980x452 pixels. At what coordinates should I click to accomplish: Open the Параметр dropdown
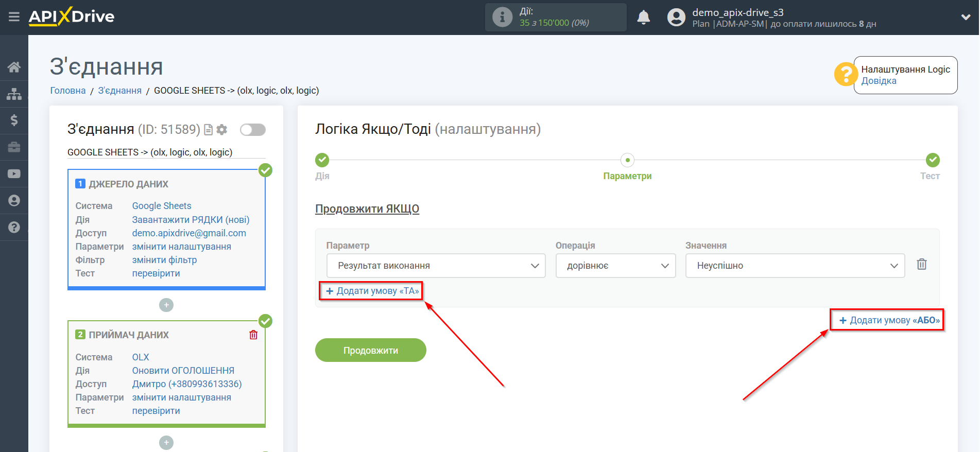pos(436,266)
